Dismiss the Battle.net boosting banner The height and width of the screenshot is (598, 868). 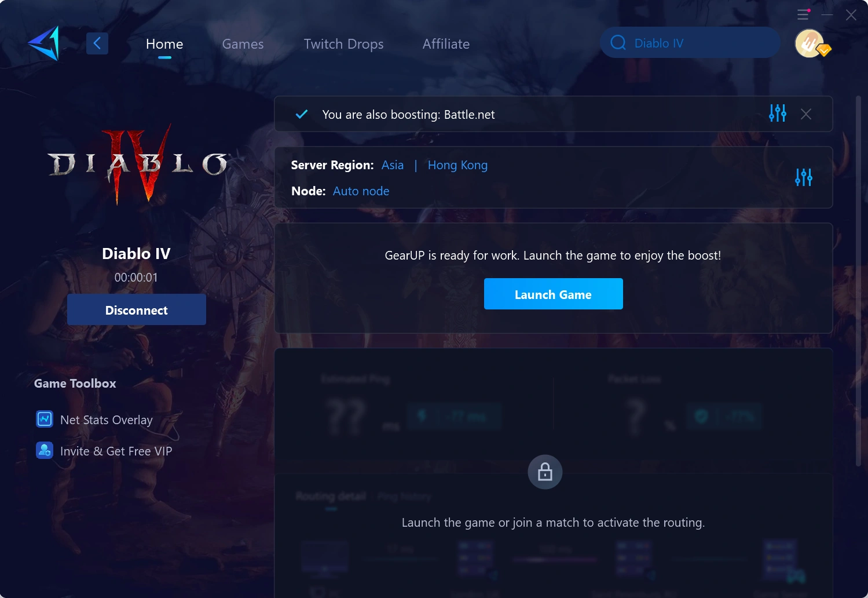(x=805, y=114)
